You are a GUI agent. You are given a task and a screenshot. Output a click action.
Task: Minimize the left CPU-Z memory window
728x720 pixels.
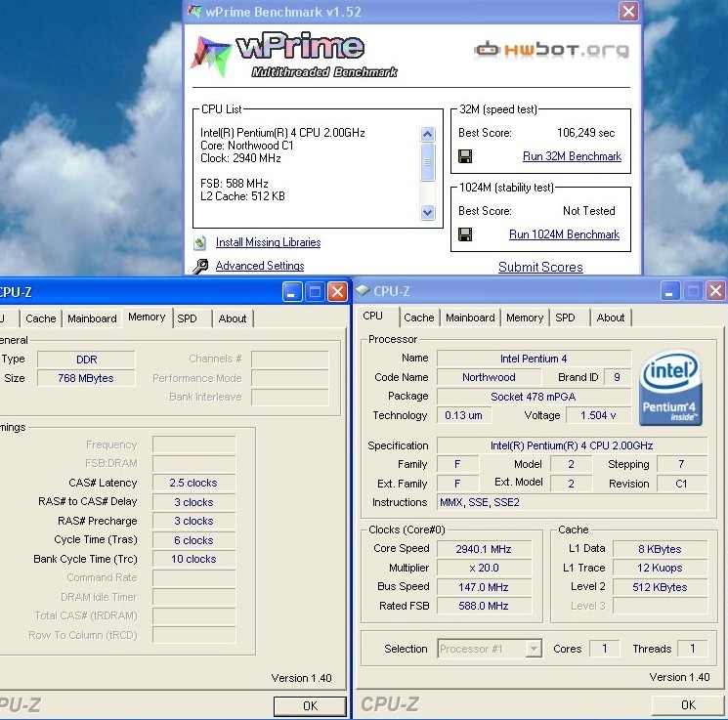click(x=292, y=292)
